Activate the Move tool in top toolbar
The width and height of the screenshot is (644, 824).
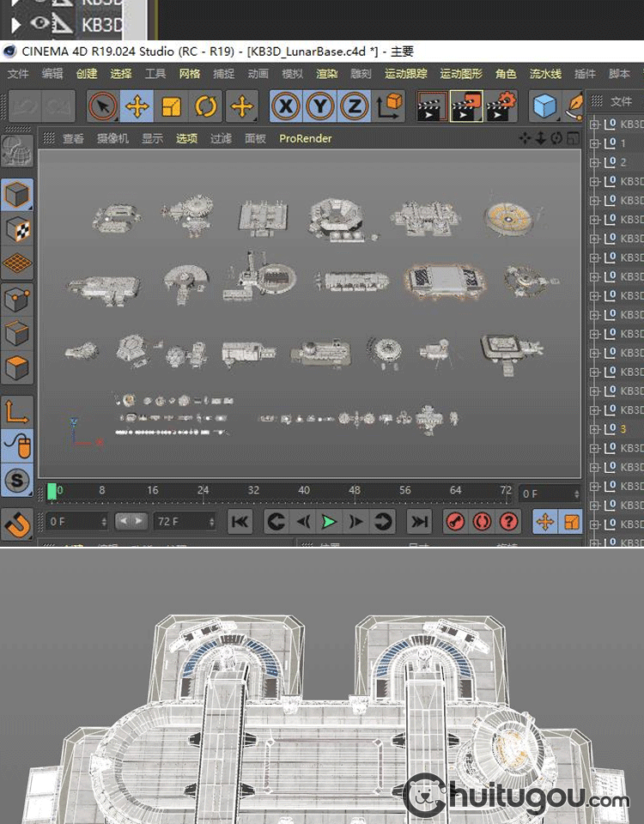click(137, 106)
